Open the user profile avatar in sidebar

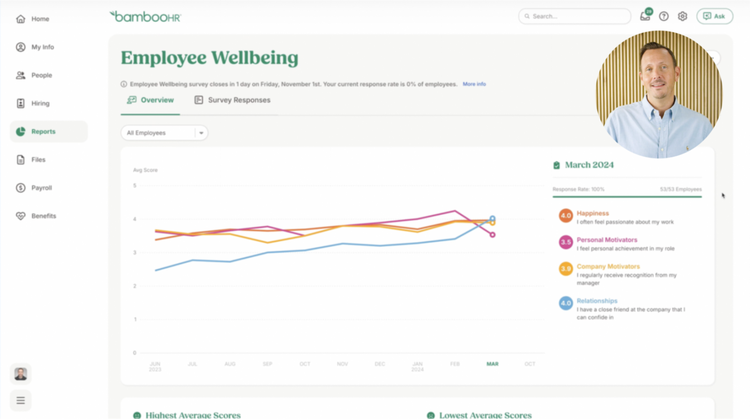pos(21,374)
